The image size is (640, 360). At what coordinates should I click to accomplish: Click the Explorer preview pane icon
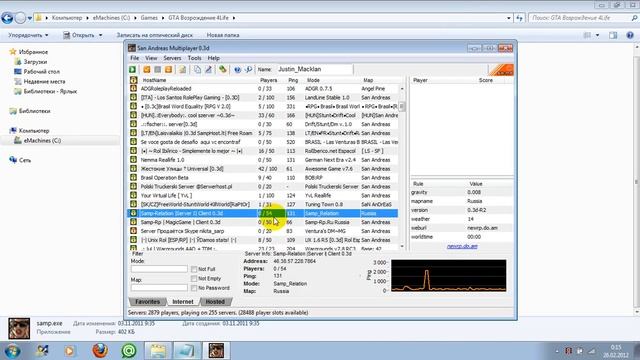pyautogui.click(x=613, y=35)
